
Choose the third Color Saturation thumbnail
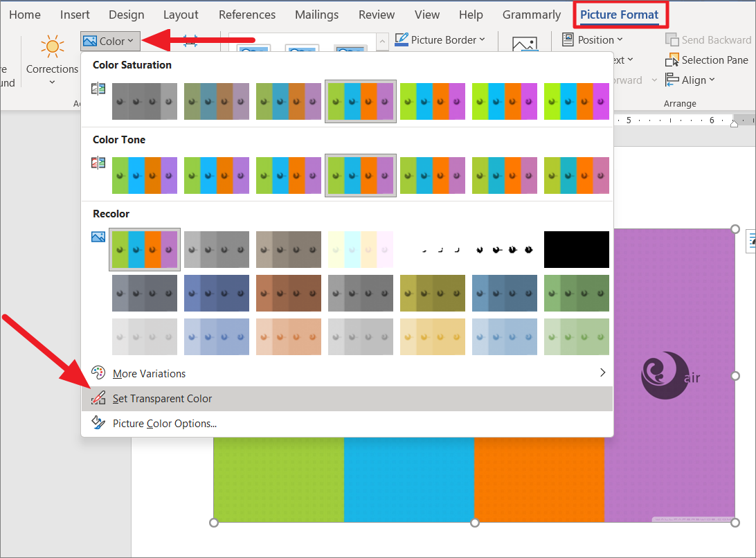pos(288,101)
